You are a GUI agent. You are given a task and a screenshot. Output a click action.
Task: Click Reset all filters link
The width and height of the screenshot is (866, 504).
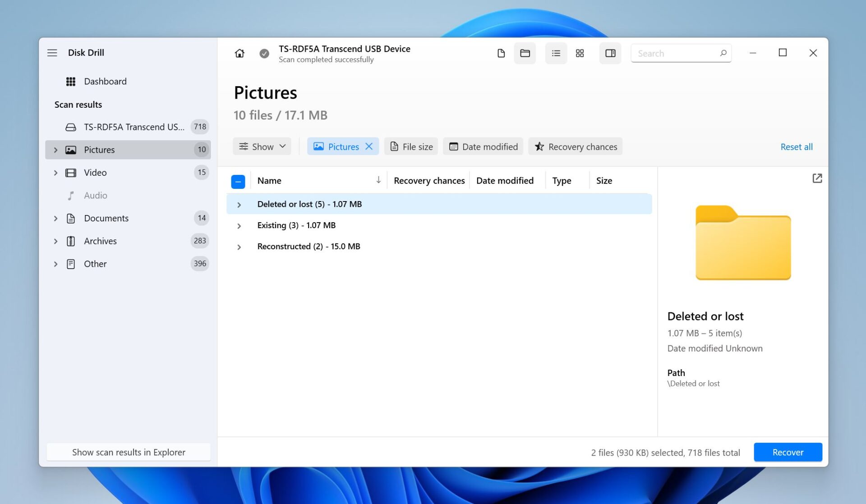click(796, 147)
